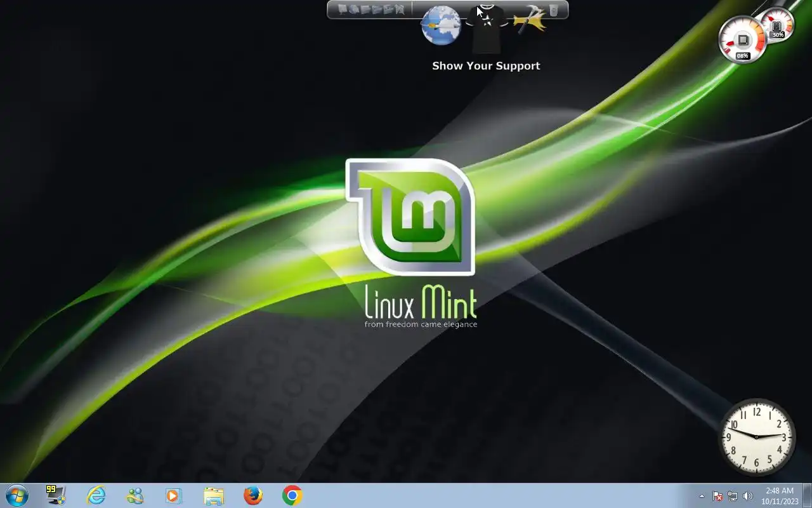Viewport: 812px width, 508px height.
Task: Open Windows Live Messenger from the taskbar
Action: [x=135, y=495]
